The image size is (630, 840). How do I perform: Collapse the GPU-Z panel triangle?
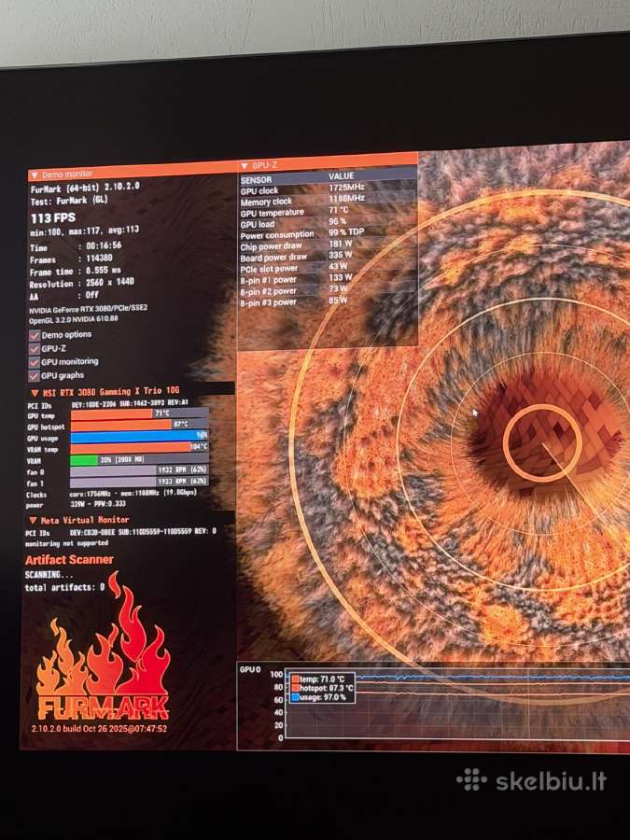click(245, 166)
